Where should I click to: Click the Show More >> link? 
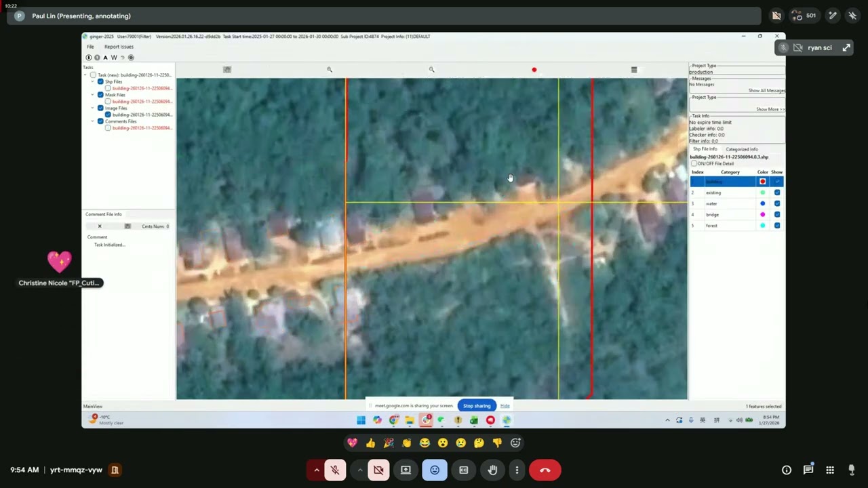(770, 109)
